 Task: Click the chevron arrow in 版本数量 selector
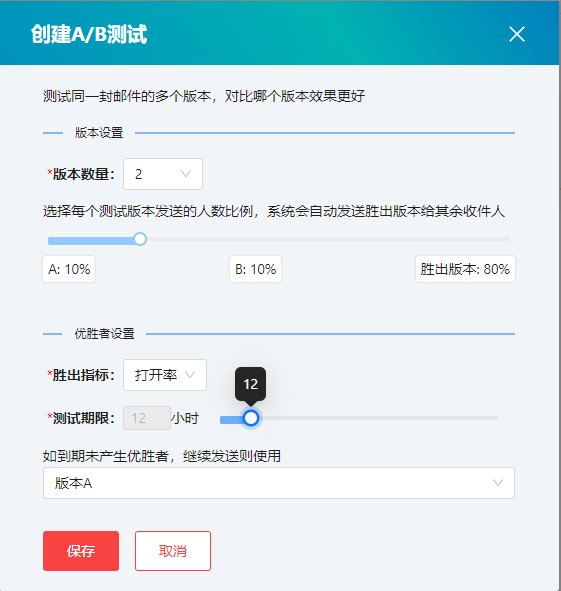[186, 174]
